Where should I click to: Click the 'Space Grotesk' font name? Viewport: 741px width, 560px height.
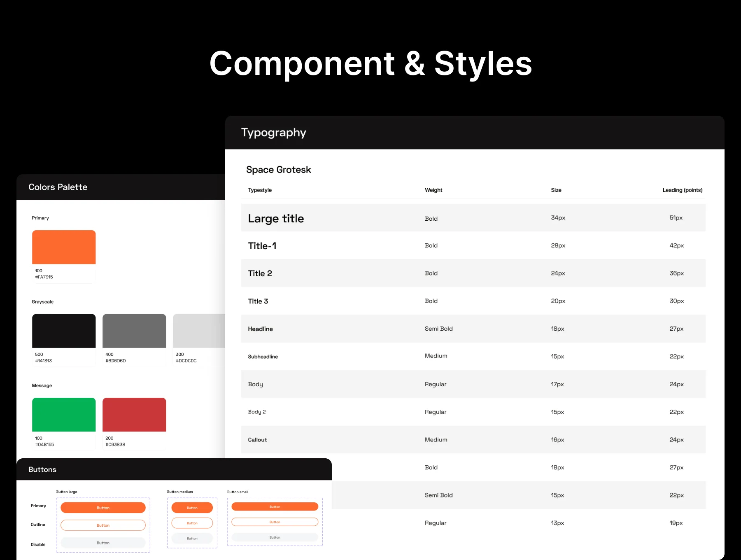(279, 170)
